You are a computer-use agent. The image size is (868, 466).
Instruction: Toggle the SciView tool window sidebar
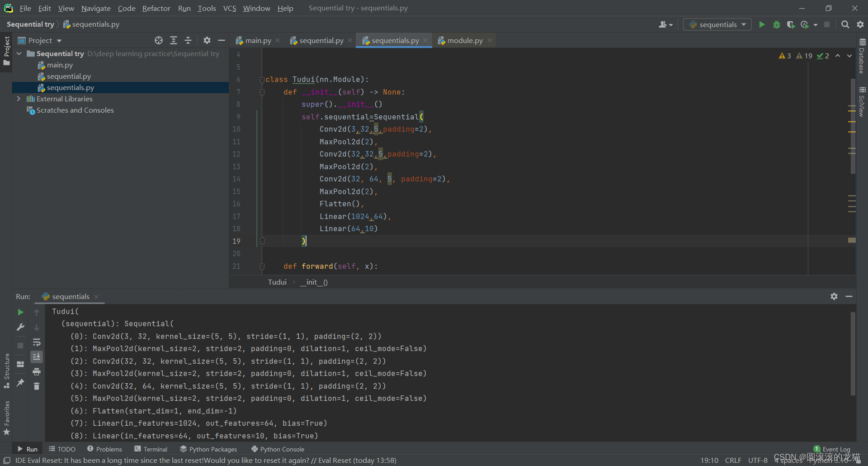coord(862,102)
